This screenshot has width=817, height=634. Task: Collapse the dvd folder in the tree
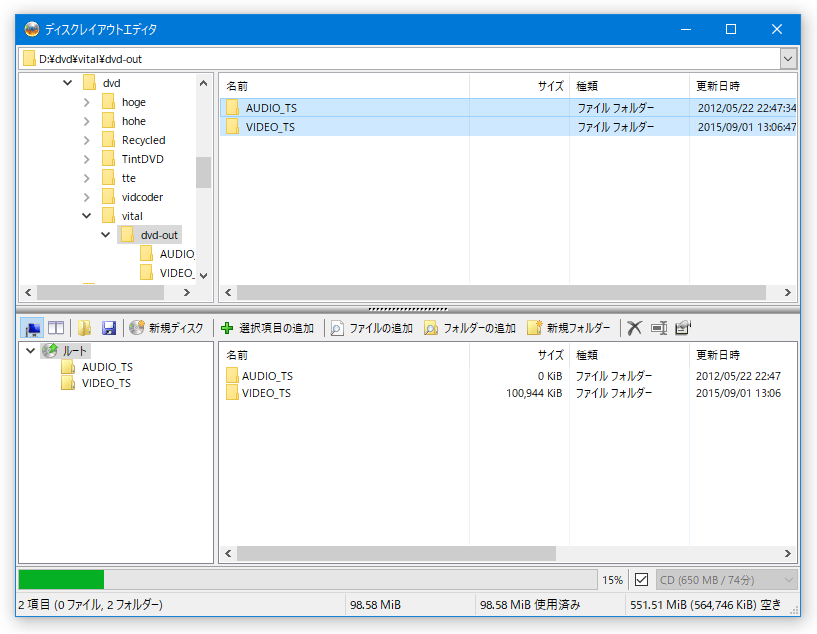(67, 83)
